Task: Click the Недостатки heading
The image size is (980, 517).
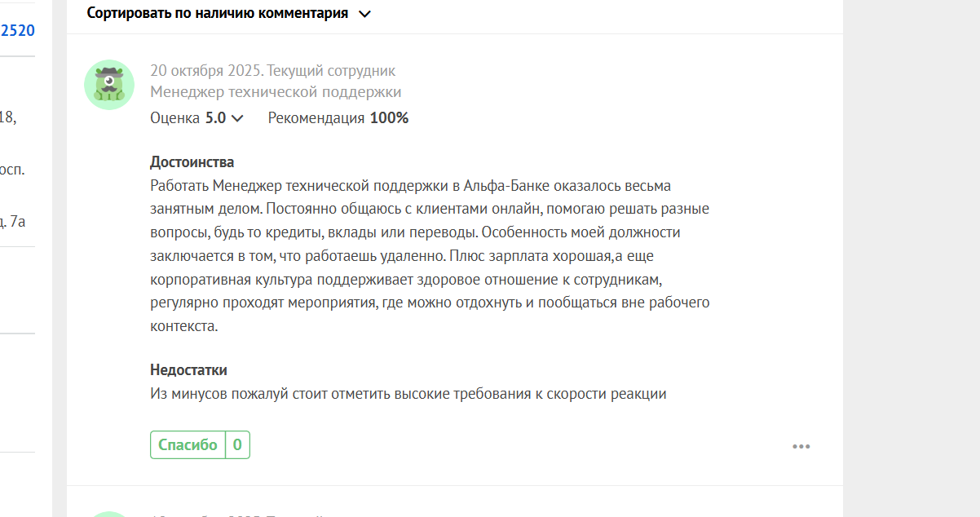Action: pyautogui.click(x=188, y=370)
